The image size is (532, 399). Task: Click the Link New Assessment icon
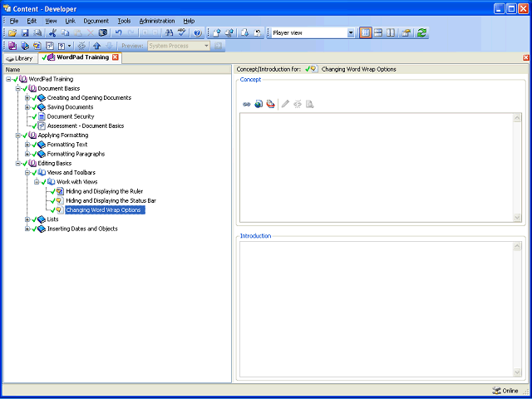pyautogui.click(x=50, y=46)
